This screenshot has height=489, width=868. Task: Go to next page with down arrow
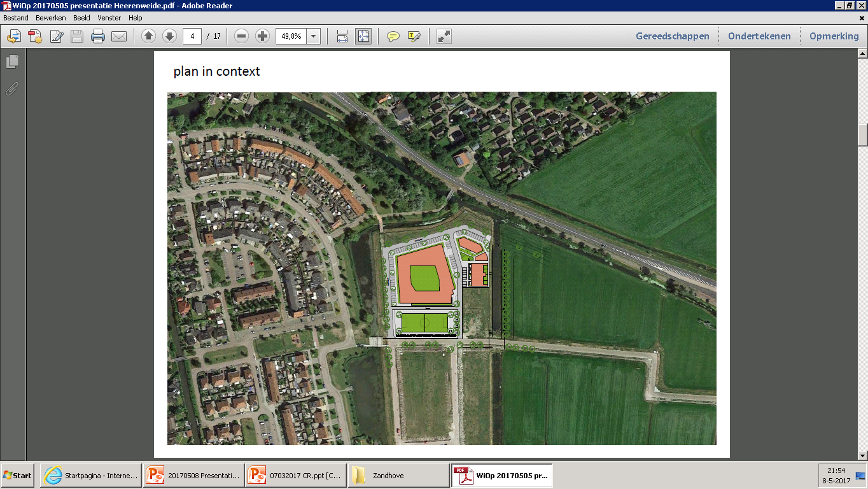pos(169,36)
